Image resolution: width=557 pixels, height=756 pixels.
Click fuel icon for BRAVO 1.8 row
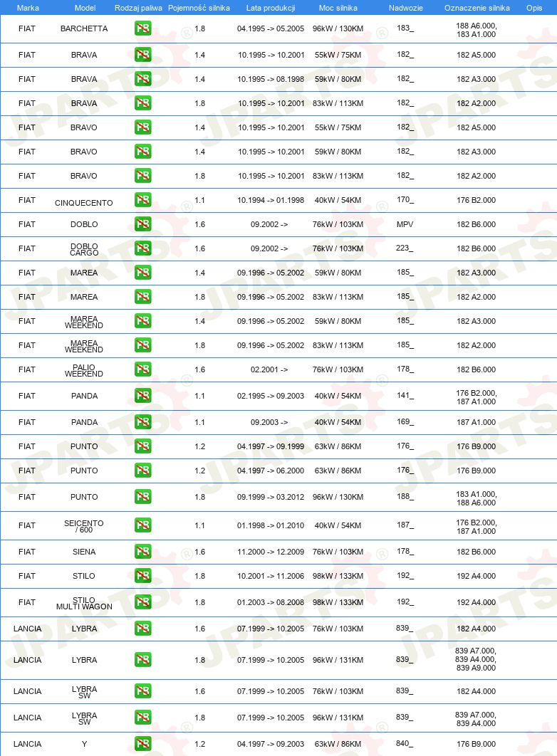tap(142, 176)
